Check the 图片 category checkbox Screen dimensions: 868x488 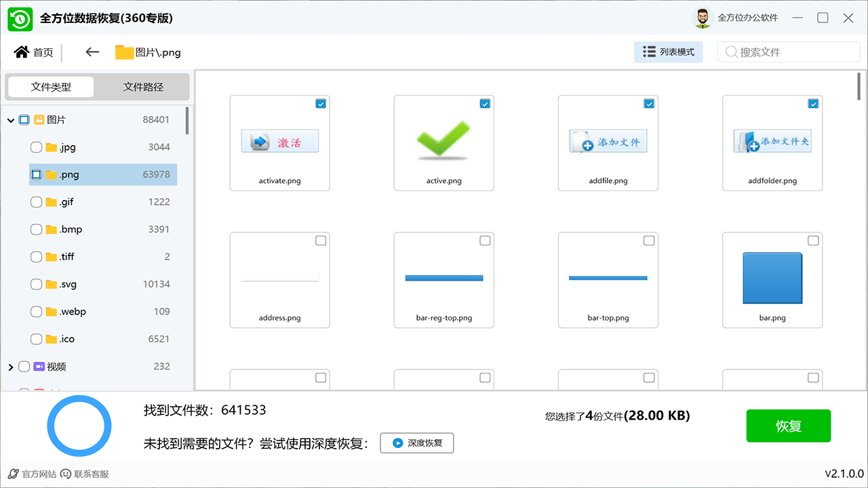coord(24,119)
